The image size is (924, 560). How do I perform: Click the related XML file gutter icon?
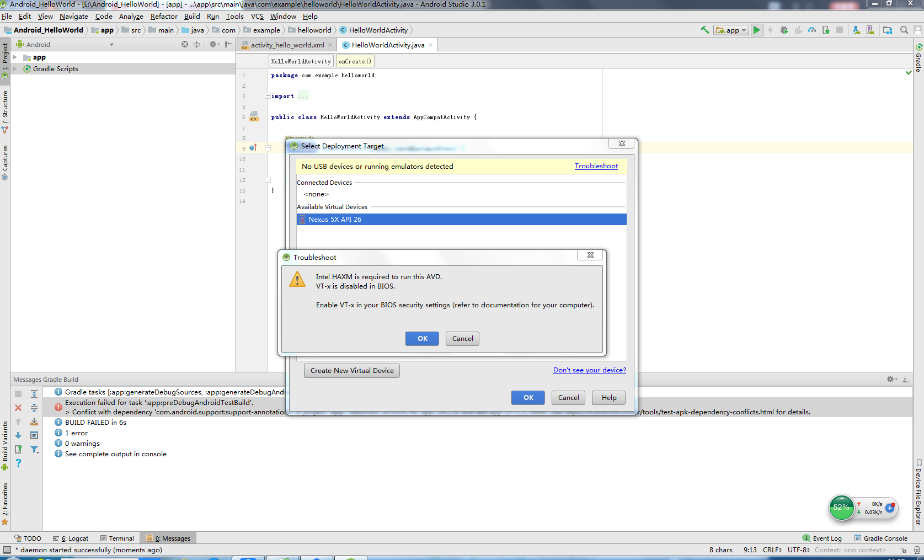click(x=254, y=116)
